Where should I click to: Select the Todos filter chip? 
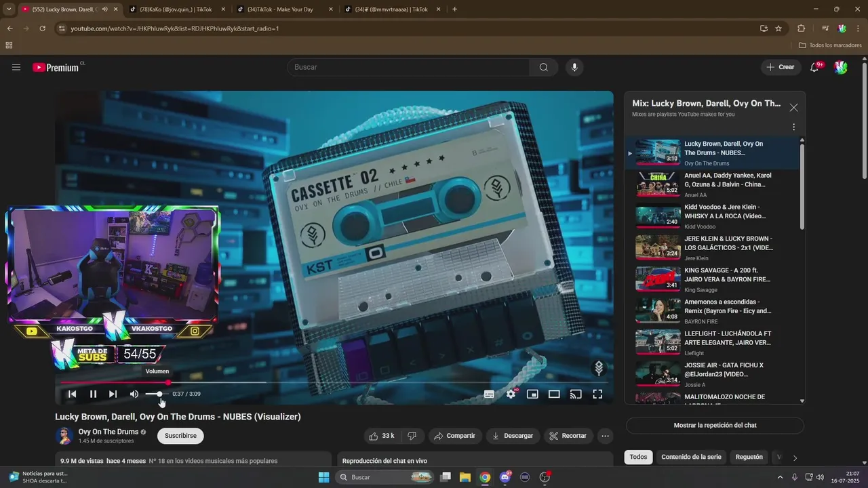pos(638,457)
